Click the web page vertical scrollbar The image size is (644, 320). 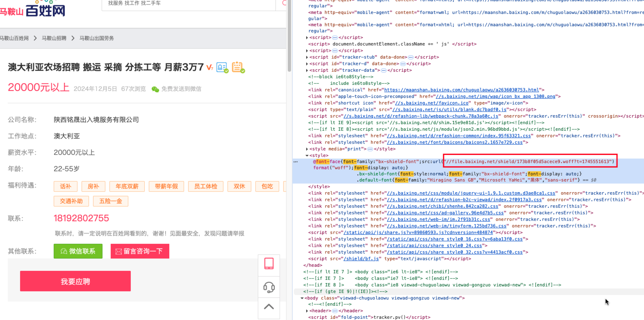point(289,36)
